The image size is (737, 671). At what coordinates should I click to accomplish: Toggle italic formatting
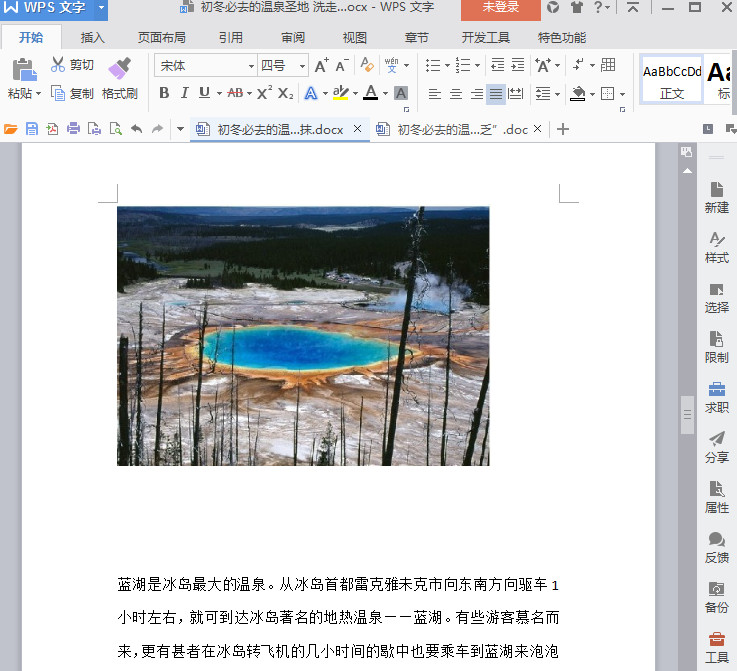pyautogui.click(x=185, y=93)
